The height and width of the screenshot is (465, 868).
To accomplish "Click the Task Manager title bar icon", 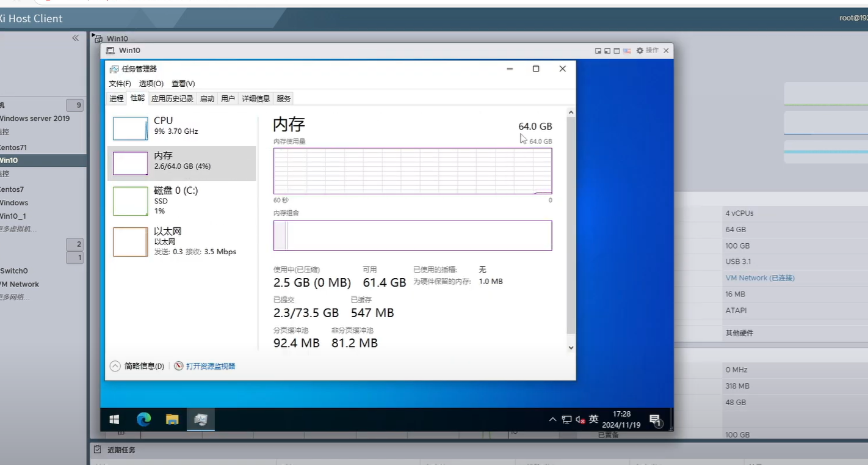I will pos(114,69).
